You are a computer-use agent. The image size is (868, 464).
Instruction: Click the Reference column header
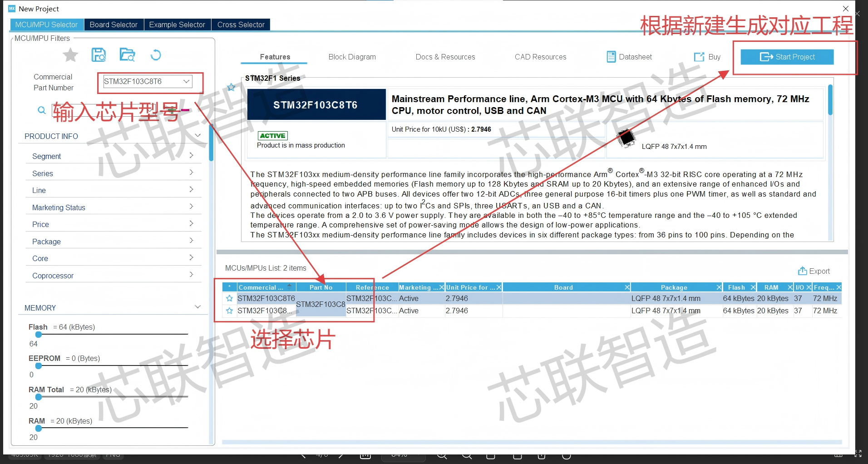(x=372, y=287)
